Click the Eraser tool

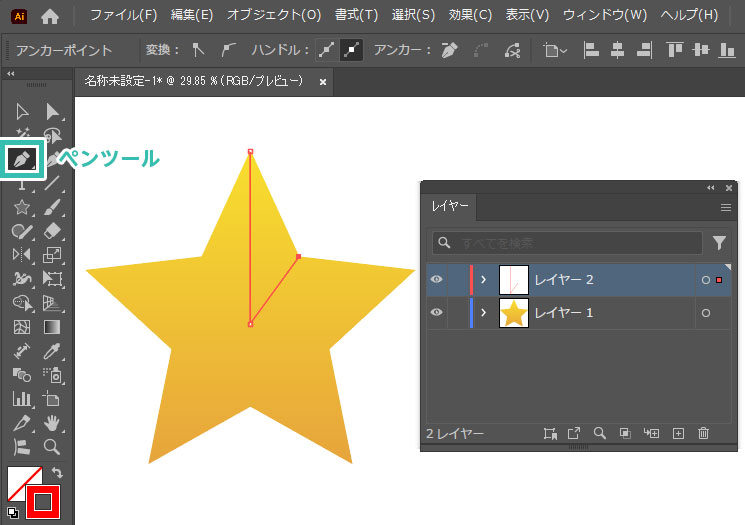point(52,231)
